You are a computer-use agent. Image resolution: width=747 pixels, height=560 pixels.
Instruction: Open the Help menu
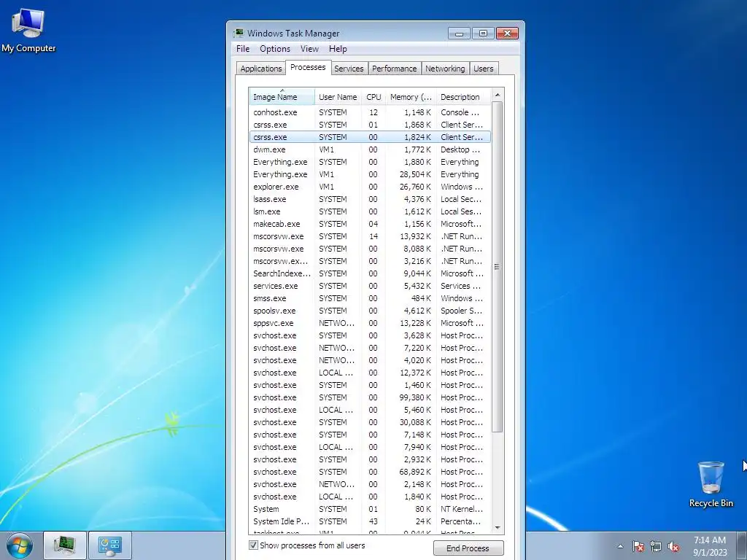338,49
